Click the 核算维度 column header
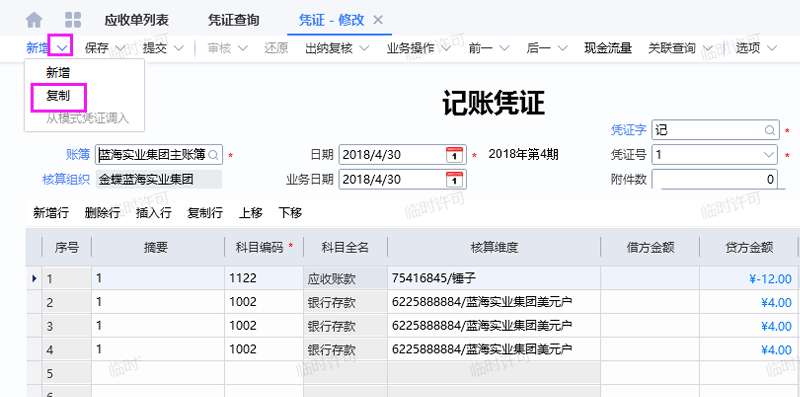 click(x=494, y=247)
